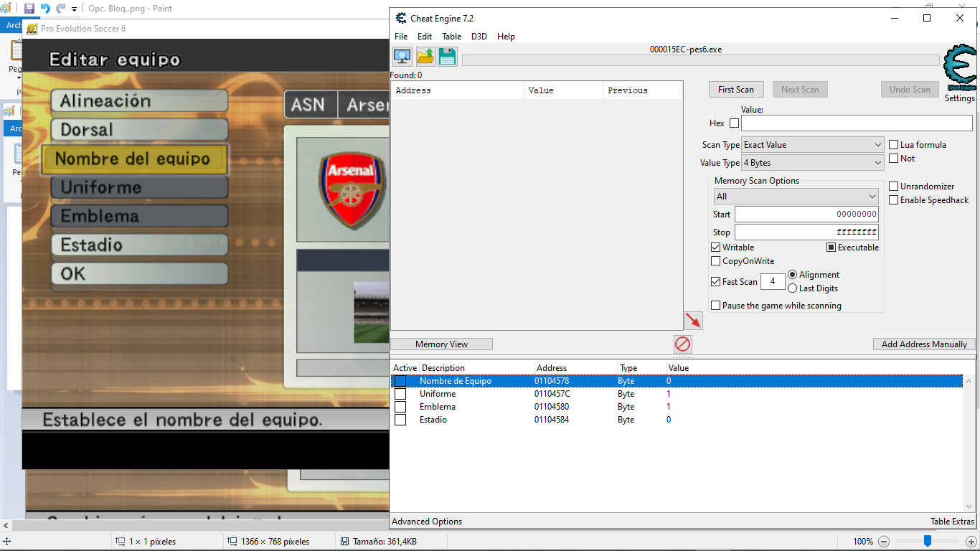Open the Edit menu in Cheat Engine

pos(425,37)
